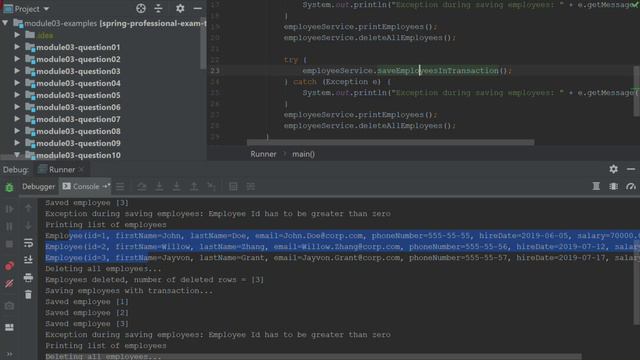Image resolution: width=640 pixels, height=360 pixels.
Task: Toggle scroll to end of console
Action: 28,260
